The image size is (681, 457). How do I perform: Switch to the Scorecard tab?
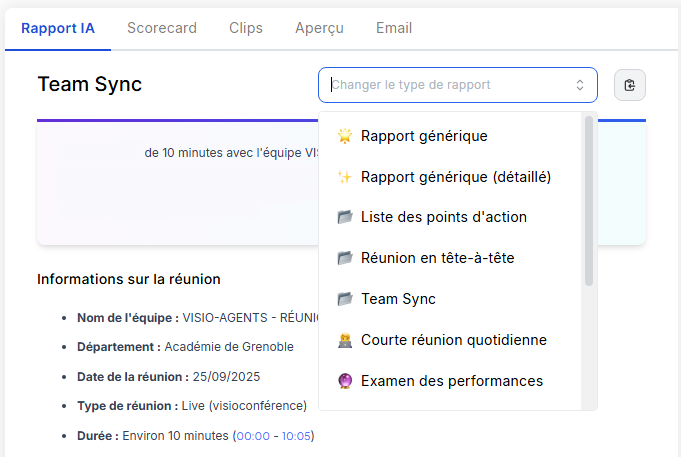pyautogui.click(x=162, y=28)
